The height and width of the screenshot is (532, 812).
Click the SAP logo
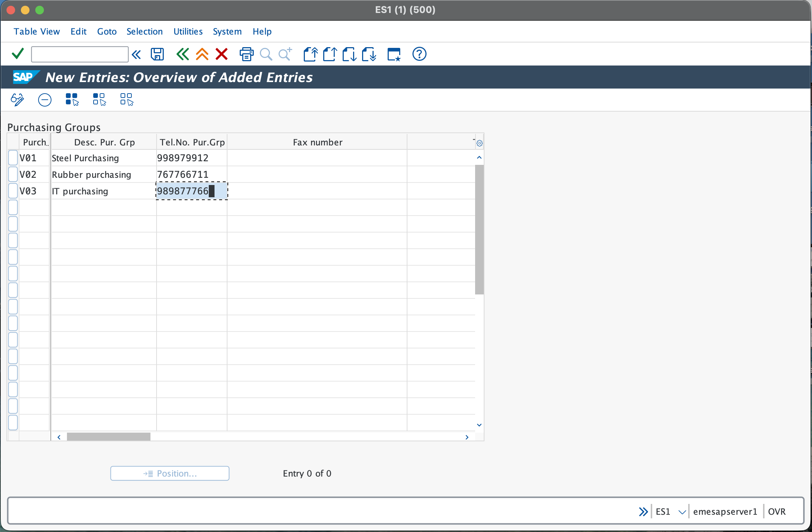coord(26,77)
